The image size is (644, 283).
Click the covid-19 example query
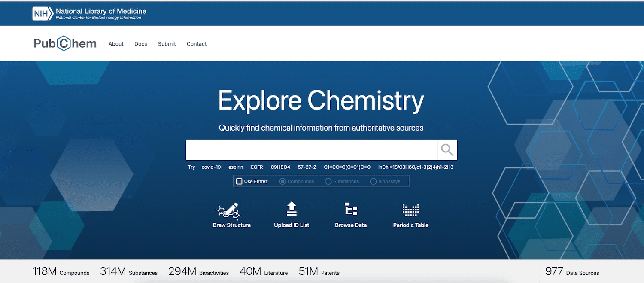(211, 167)
